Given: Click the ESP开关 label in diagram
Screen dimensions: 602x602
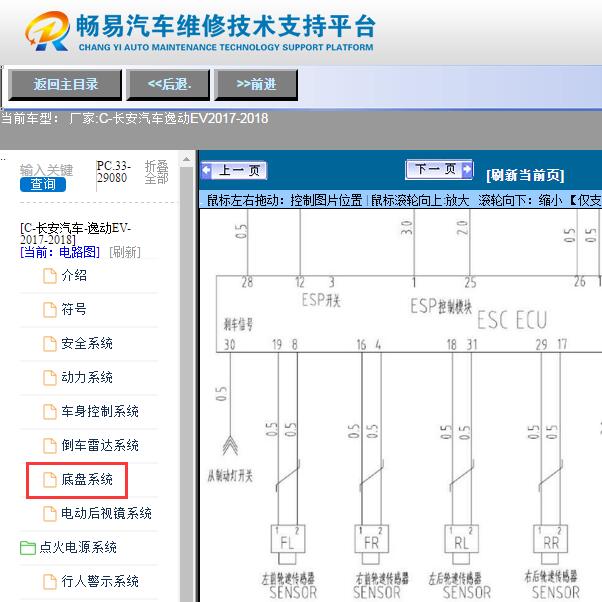Looking at the screenshot, I should click(x=321, y=300).
